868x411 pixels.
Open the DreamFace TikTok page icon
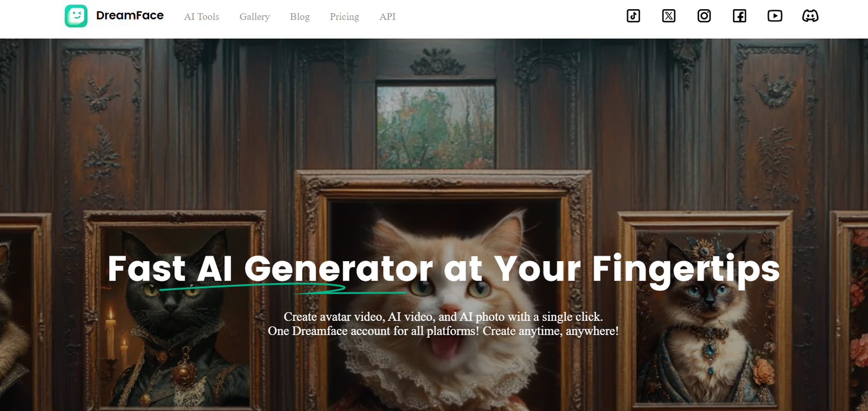[x=633, y=16]
